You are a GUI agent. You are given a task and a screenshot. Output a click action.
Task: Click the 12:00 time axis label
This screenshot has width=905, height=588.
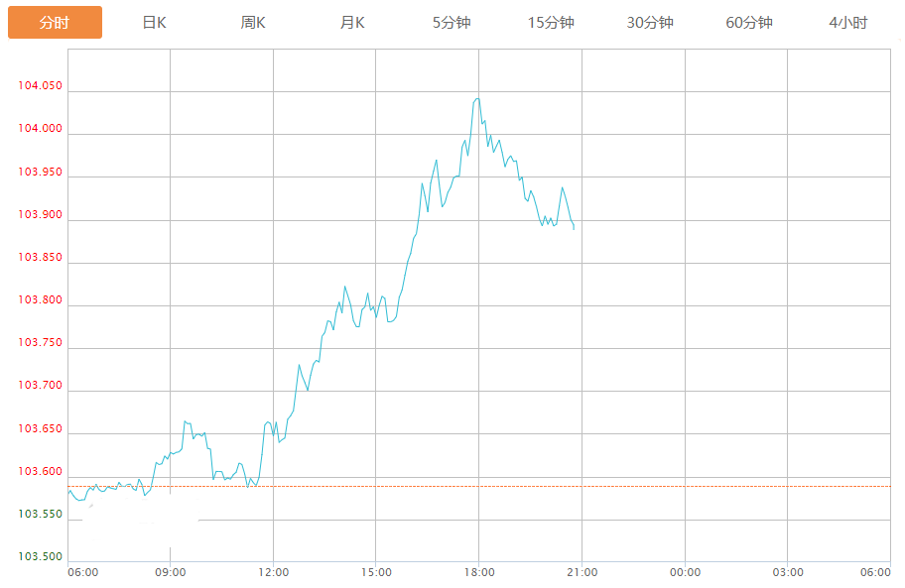273,572
